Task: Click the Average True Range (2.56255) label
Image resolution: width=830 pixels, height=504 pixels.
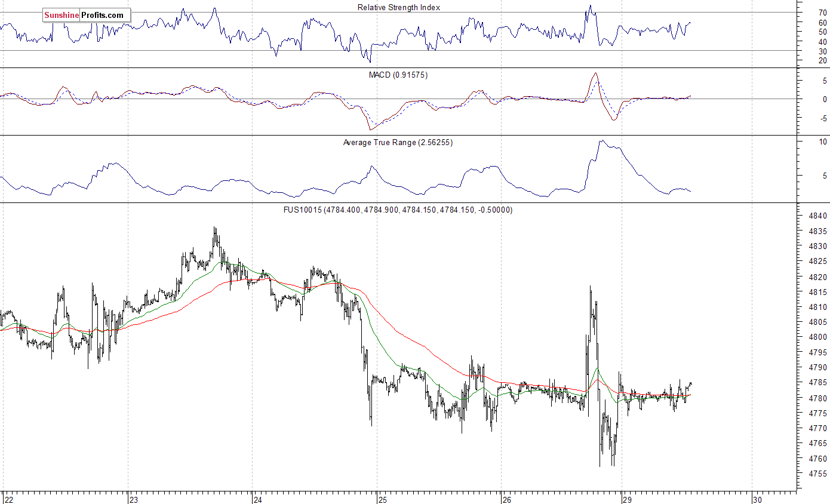Action: pyautogui.click(x=398, y=142)
